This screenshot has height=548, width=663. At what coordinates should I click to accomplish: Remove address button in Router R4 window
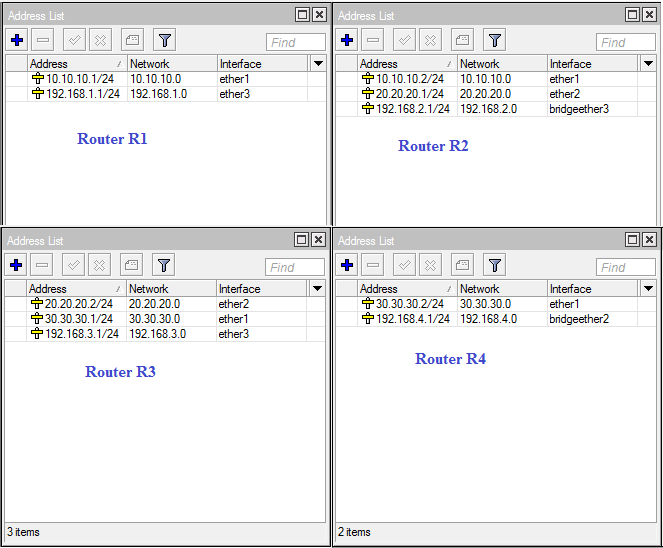[x=373, y=265]
